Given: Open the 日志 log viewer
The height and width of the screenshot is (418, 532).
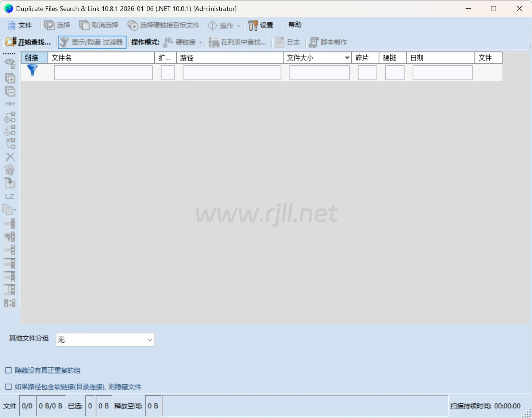Looking at the screenshot, I should click(x=288, y=42).
